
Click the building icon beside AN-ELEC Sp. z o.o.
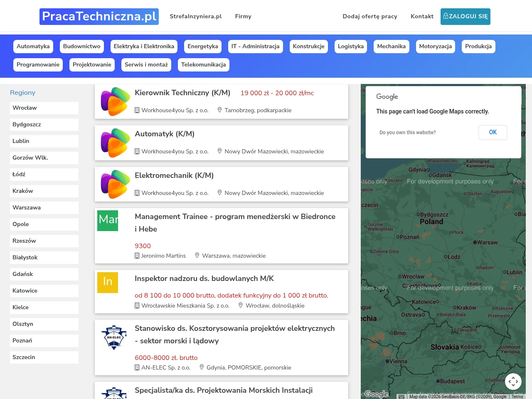click(137, 367)
